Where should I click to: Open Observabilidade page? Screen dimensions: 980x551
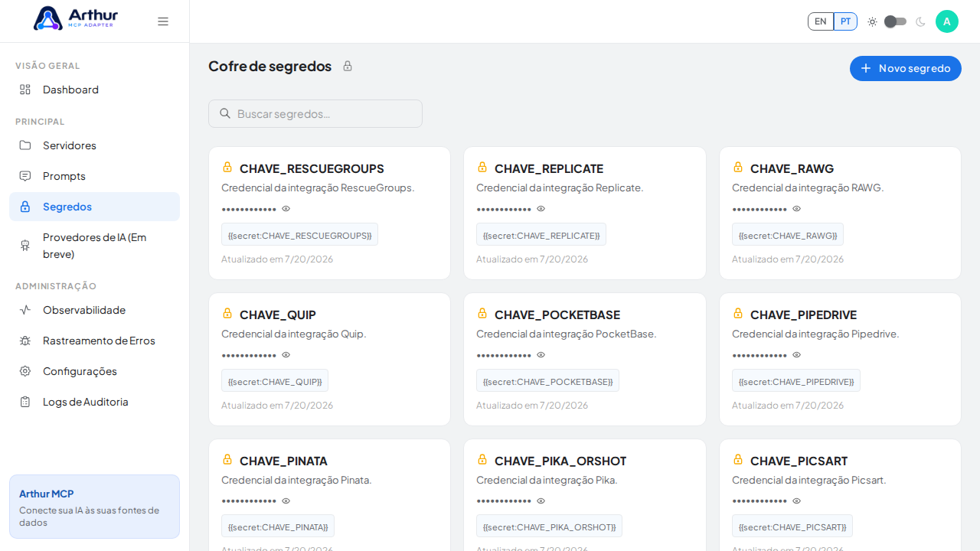click(94, 310)
